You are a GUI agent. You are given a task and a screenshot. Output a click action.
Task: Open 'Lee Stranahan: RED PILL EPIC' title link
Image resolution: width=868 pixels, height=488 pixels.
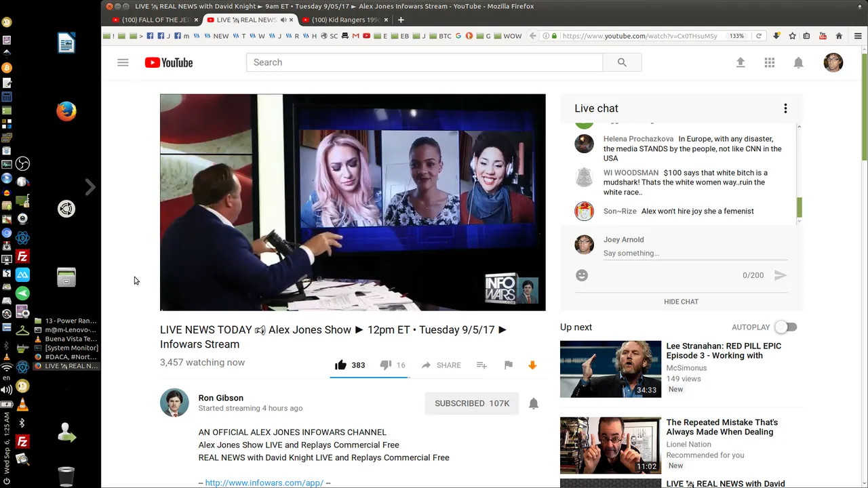724,350
